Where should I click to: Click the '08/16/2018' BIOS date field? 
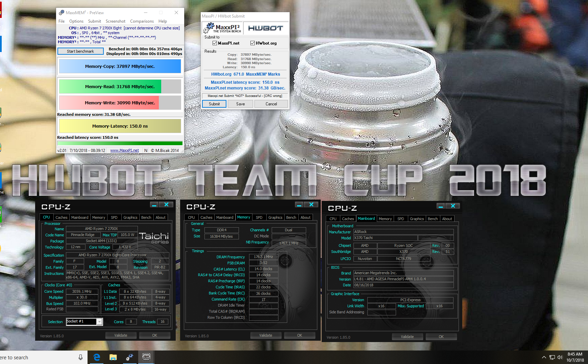coord(403,285)
